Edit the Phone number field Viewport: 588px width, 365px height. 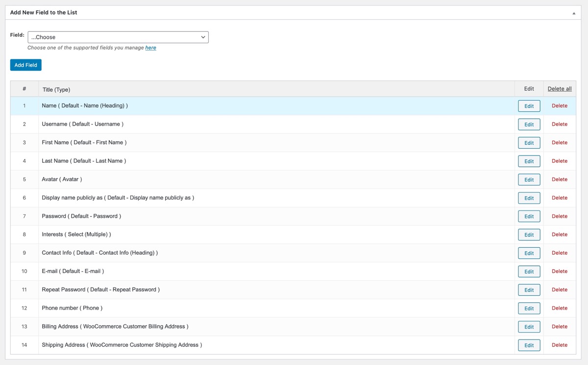(529, 309)
